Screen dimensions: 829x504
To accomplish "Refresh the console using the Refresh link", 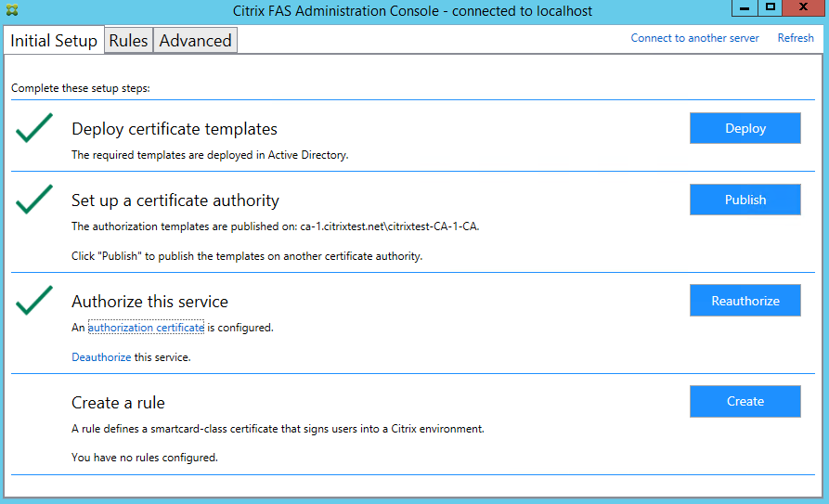I will tap(796, 38).
